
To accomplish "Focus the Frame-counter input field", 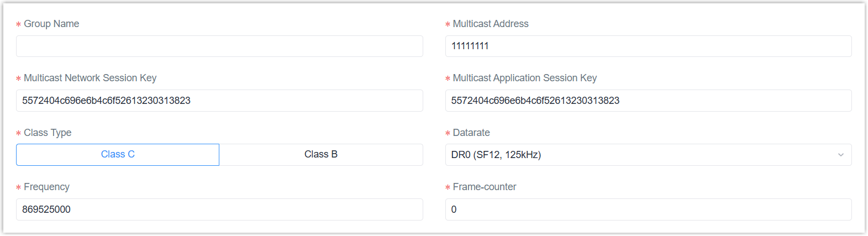I will click(648, 209).
